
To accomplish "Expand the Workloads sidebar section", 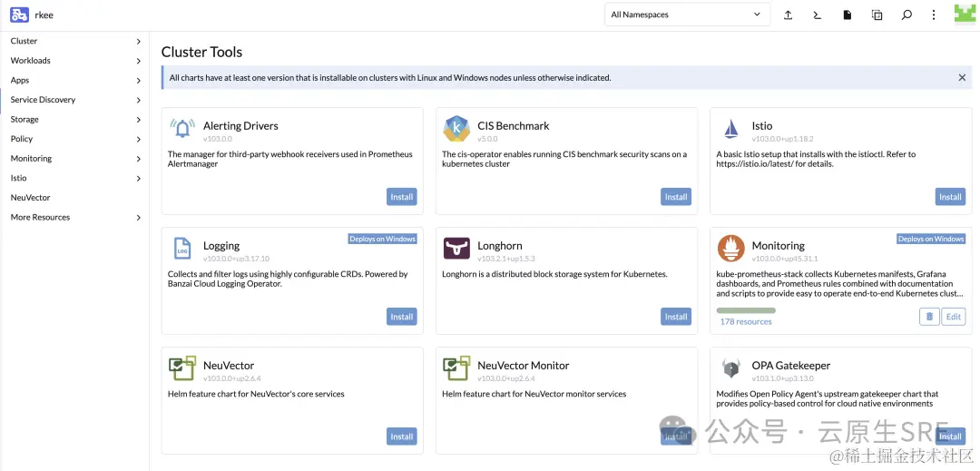I will pyautogui.click(x=75, y=61).
